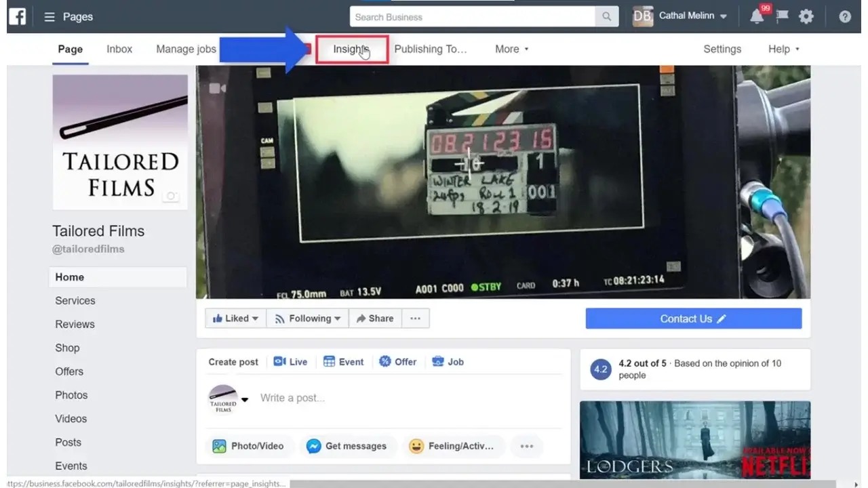
Task: Open the Help dropdown menu
Action: [x=784, y=49]
